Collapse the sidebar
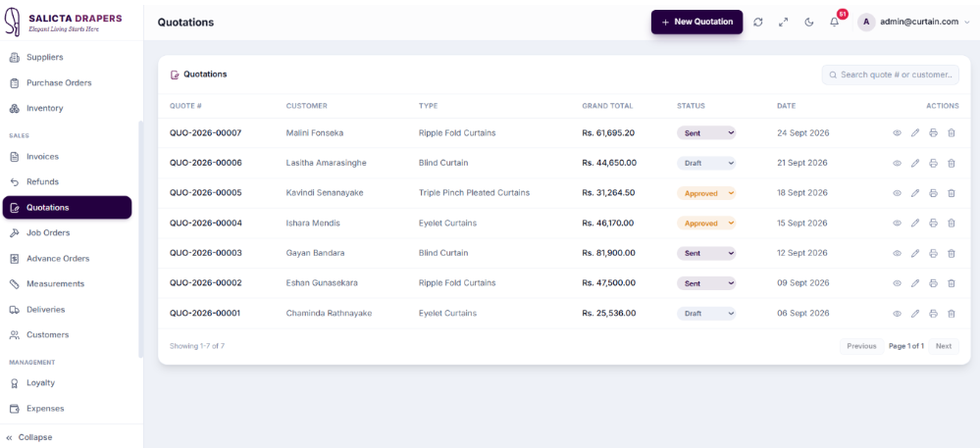 pyautogui.click(x=29, y=437)
